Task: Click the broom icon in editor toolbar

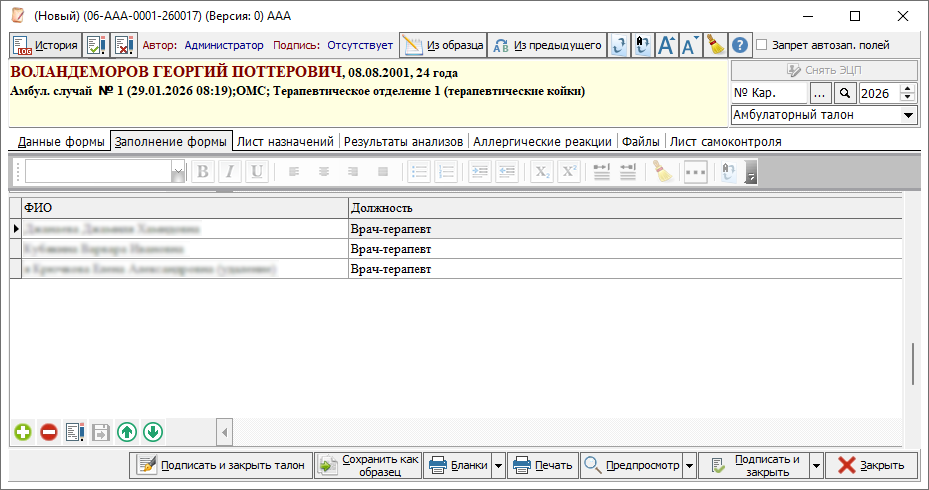Action: click(662, 172)
